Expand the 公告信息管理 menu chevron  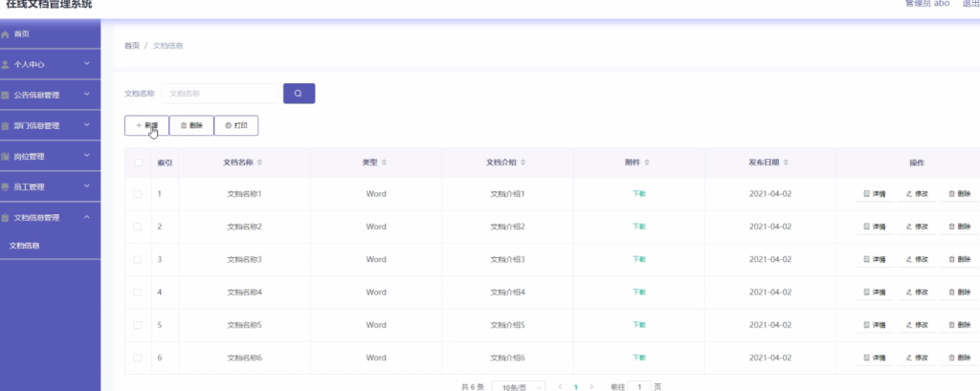(x=87, y=95)
